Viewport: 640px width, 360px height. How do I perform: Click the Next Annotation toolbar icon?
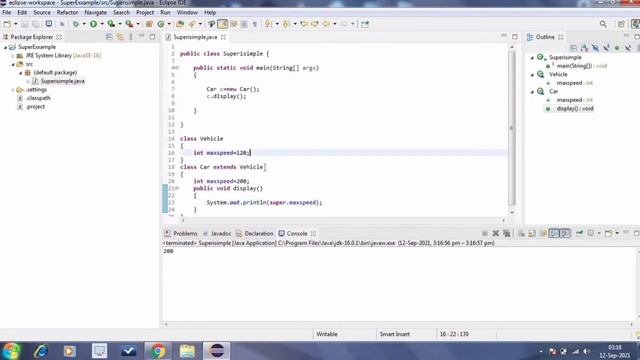coord(269,24)
